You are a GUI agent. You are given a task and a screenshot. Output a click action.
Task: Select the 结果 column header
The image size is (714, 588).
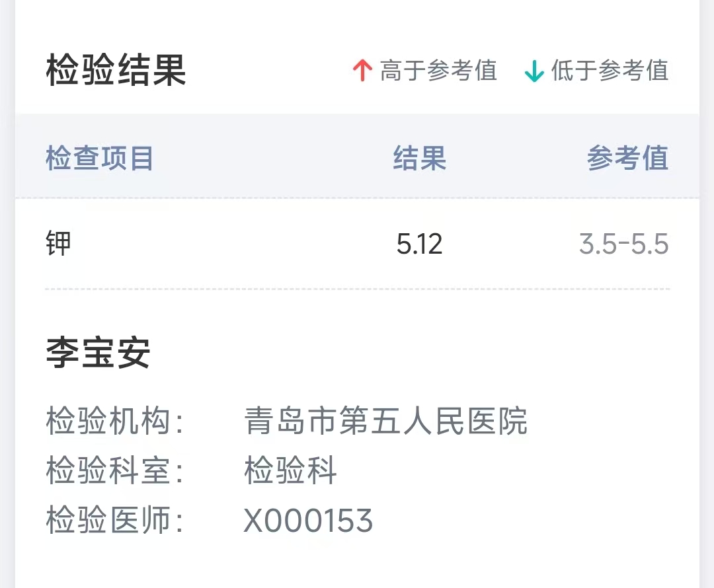point(420,159)
